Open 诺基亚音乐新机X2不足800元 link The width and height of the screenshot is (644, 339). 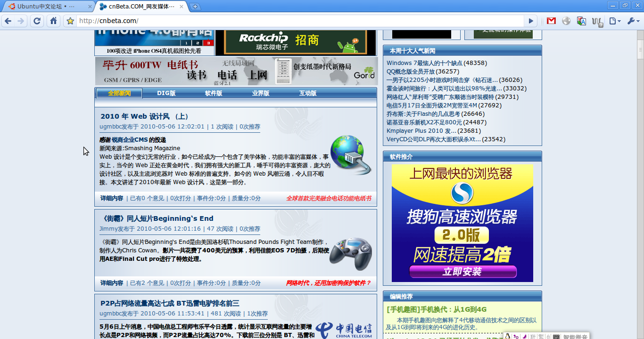pos(424,122)
